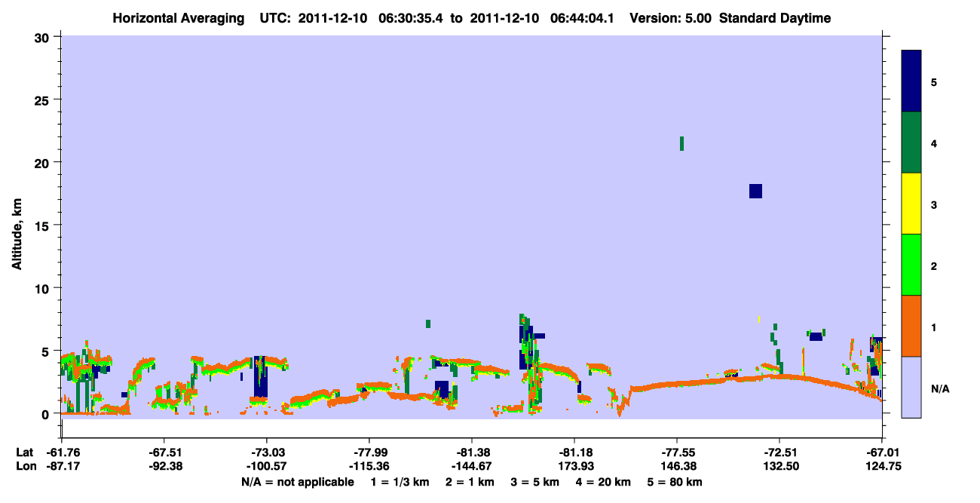Click 'Standard Daytime' in the title

(x=775, y=18)
